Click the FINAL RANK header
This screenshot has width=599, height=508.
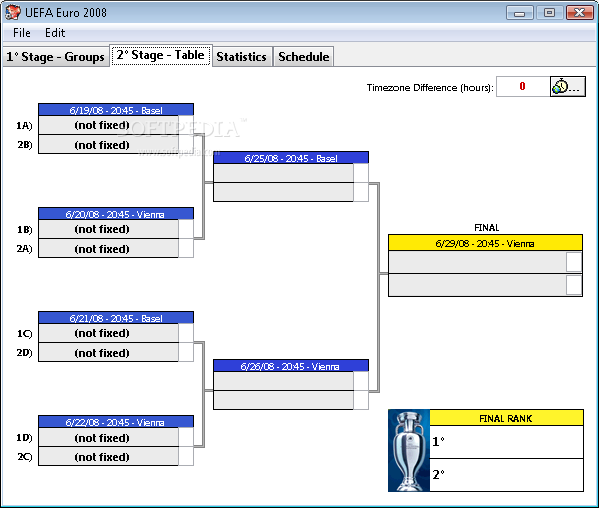[506, 418]
